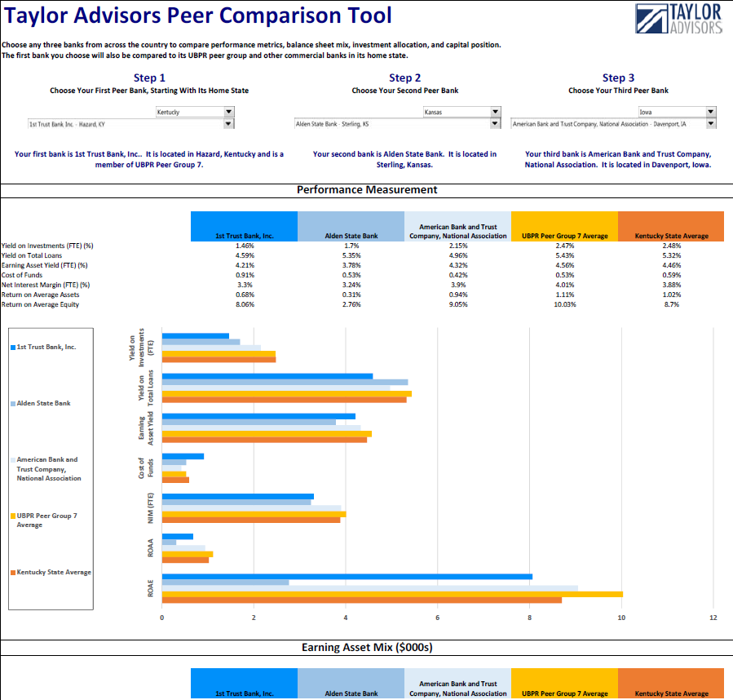733x700 pixels.
Task: Click the Step 1 heading label
Action: 150,78
